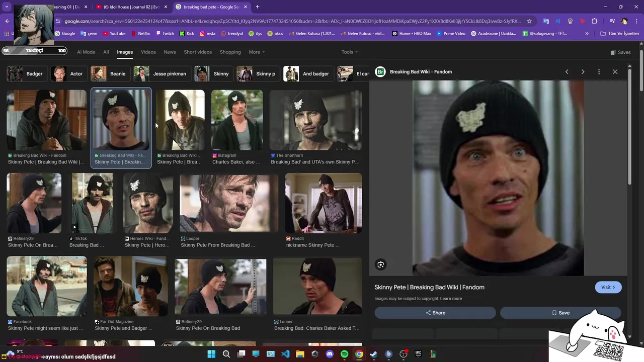Click the large Skinny Pete preview image
The image size is (644, 362).
(x=498, y=178)
